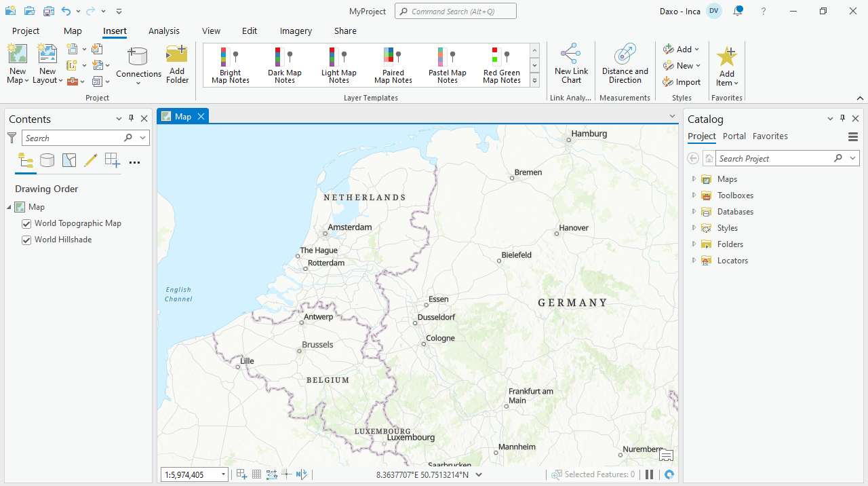Switch to Favorites tab in Catalog
The width and height of the screenshot is (868, 486).
[770, 136]
